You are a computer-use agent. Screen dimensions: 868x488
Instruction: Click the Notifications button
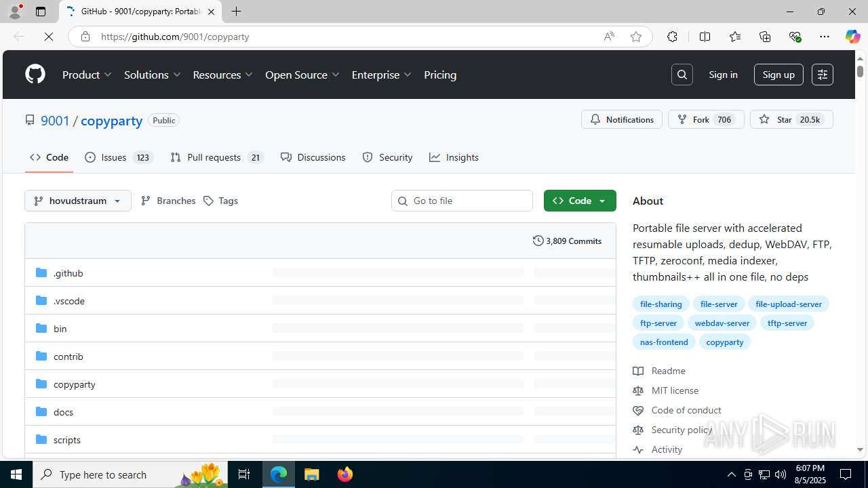(x=622, y=119)
